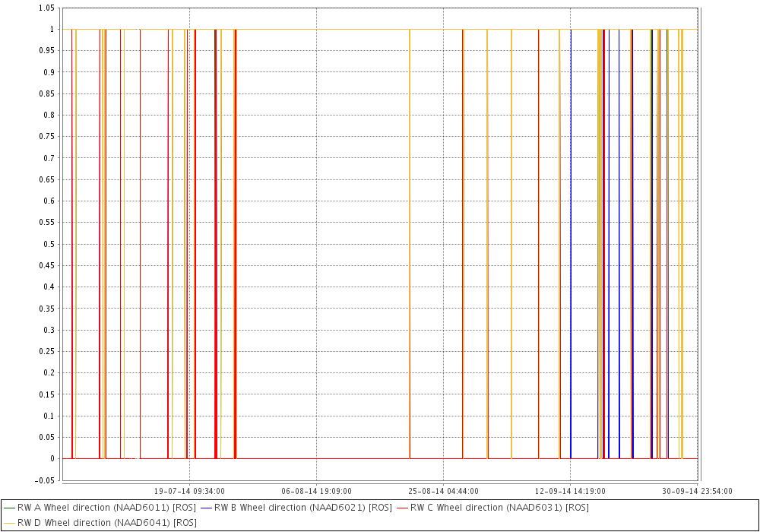The width and height of the screenshot is (760, 532).
Task: Click the blue RW B legend line swatch
Action: coord(206,508)
